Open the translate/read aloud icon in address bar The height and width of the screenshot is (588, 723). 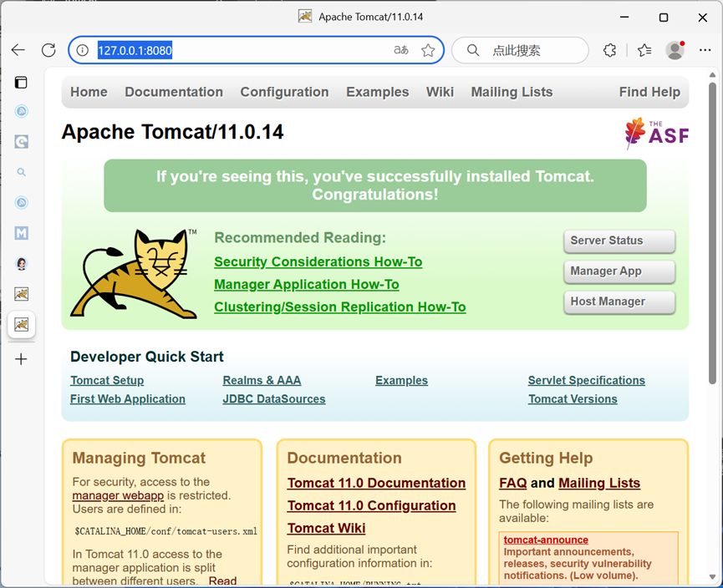point(400,50)
